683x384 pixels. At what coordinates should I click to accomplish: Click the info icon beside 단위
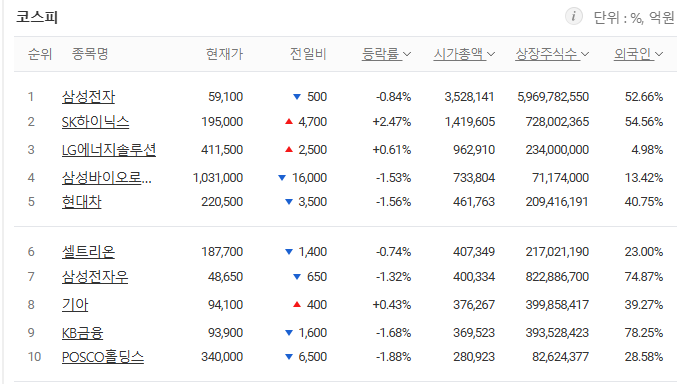574,17
